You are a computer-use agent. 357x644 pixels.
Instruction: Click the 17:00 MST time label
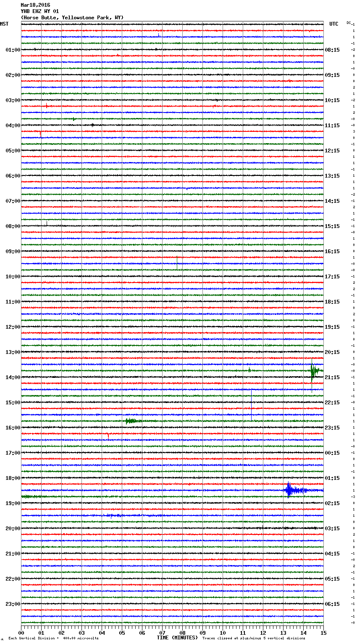click(13, 453)
